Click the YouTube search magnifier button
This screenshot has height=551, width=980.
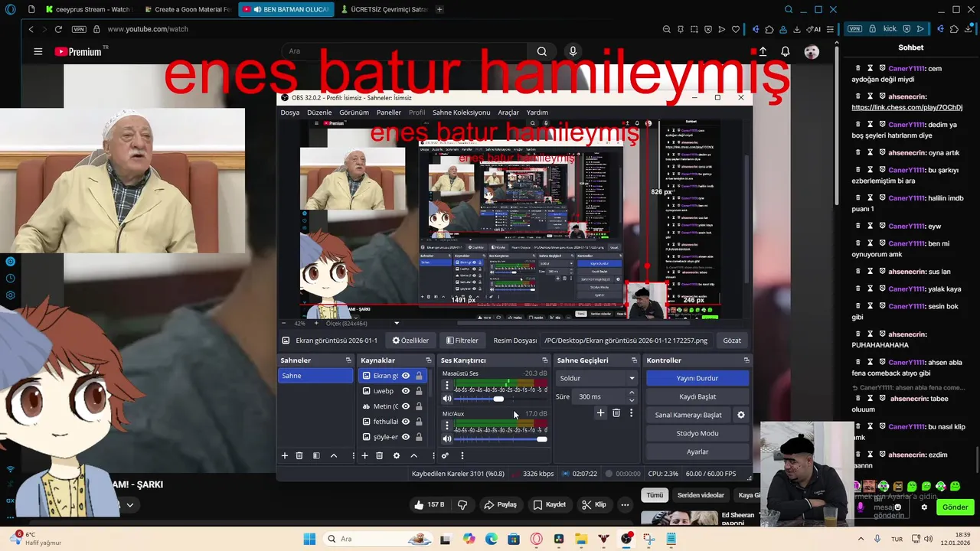(541, 51)
